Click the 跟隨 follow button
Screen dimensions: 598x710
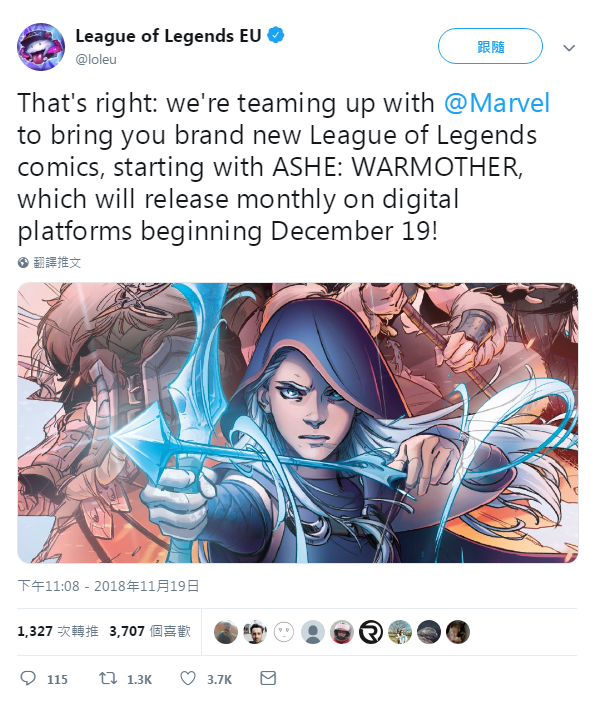[490, 46]
